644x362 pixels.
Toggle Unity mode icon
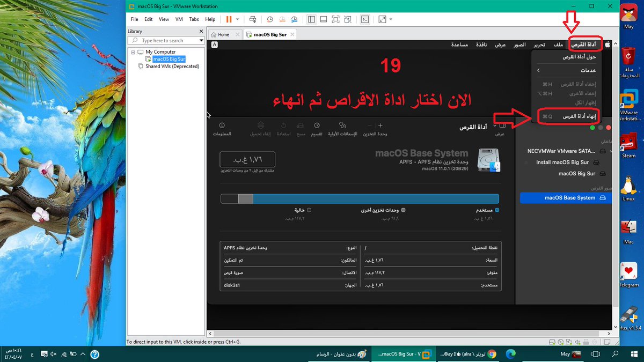coord(348,19)
